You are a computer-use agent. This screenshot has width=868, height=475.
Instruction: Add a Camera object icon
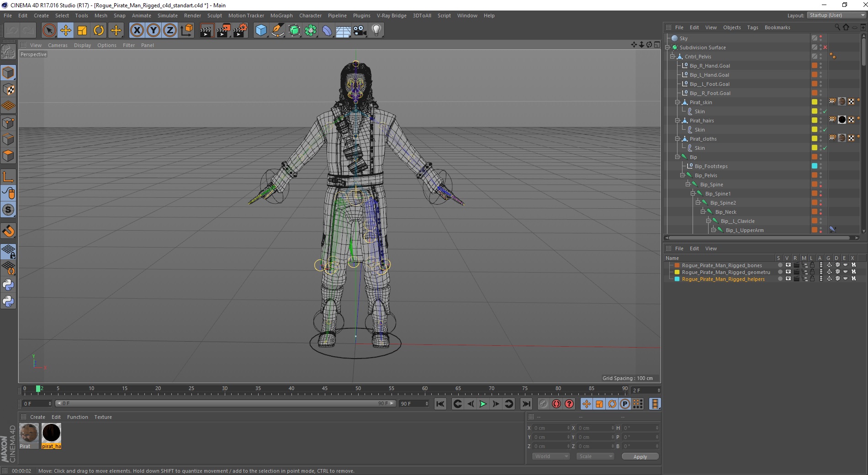360,31
